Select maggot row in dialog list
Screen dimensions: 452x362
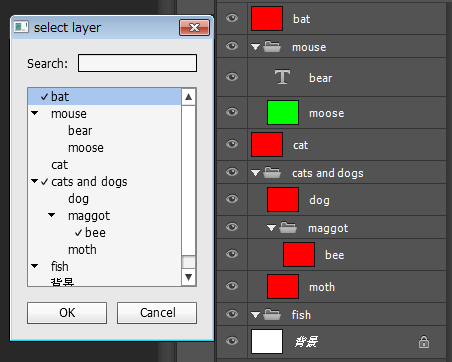(x=105, y=216)
